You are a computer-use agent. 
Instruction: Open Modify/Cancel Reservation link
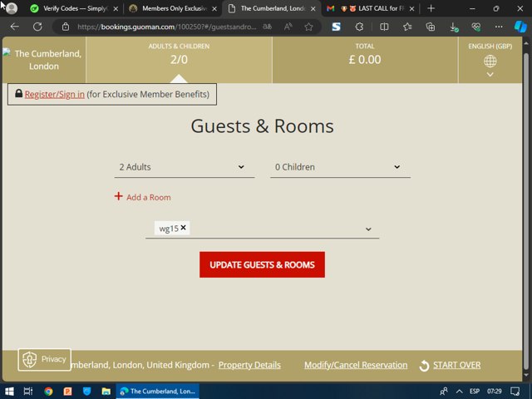(356, 365)
